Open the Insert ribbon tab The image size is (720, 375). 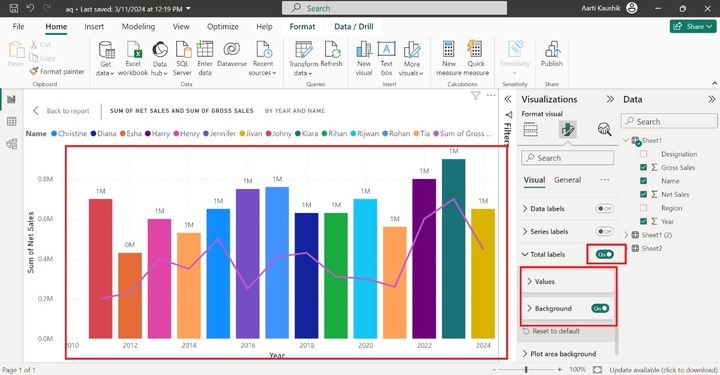click(94, 27)
